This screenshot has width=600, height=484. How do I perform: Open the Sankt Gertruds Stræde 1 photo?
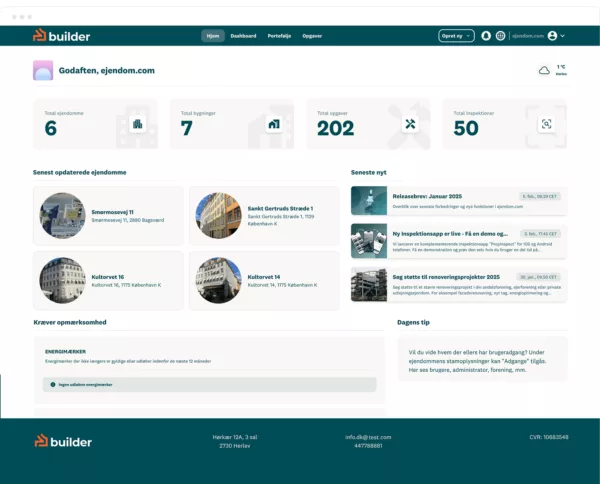coord(218,215)
